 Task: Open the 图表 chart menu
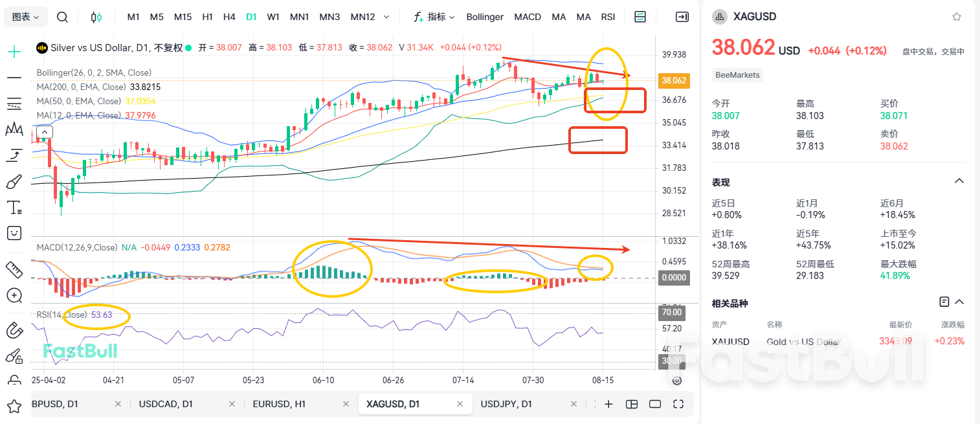click(x=25, y=17)
